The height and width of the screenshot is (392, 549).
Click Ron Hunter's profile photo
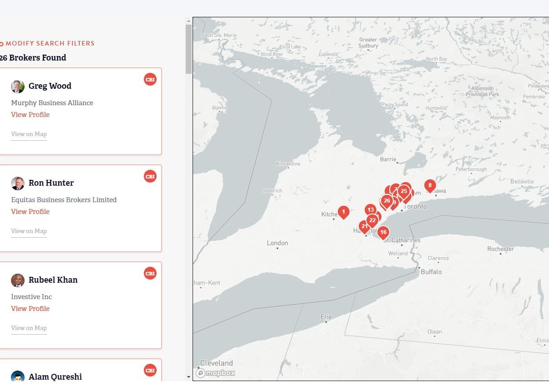pos(18,183)
